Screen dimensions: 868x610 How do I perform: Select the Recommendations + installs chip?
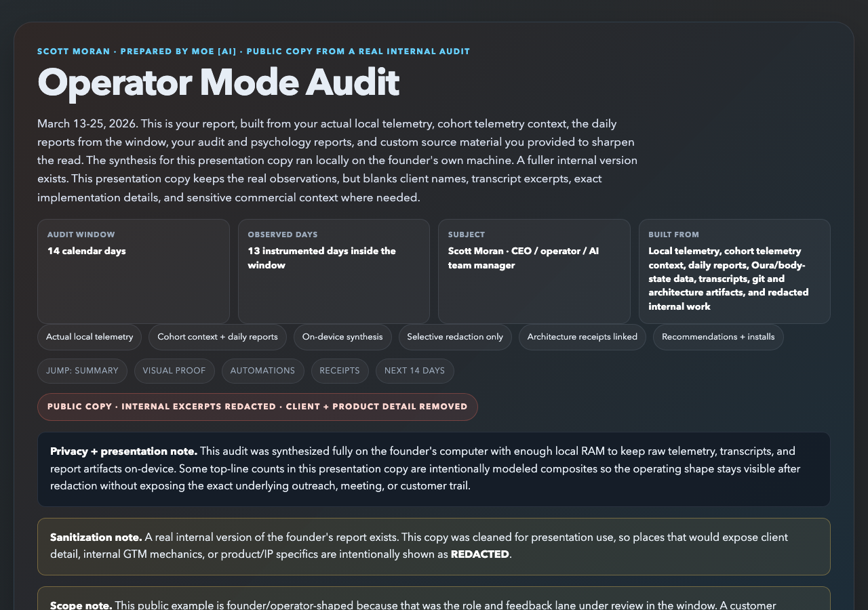[718, 337]
